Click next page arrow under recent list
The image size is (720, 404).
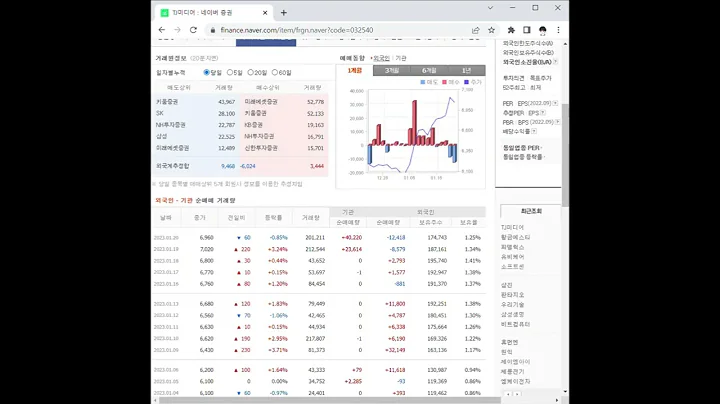point(517,394)
